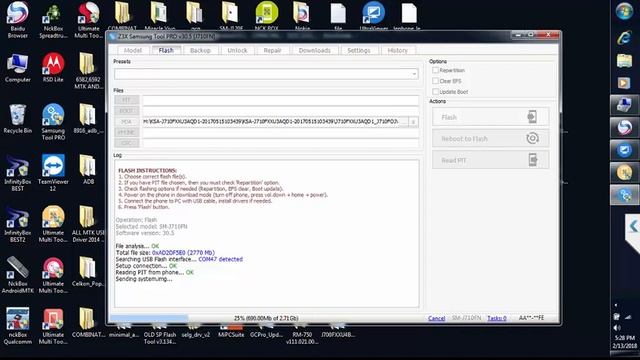Open the ADB folder on desktop
The height and width of the screenshot is (360, 640).
(x=88, y=169)
